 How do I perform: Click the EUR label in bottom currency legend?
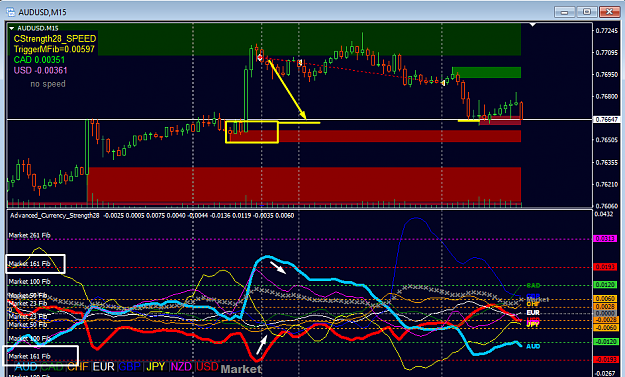(x=104, y=367)
